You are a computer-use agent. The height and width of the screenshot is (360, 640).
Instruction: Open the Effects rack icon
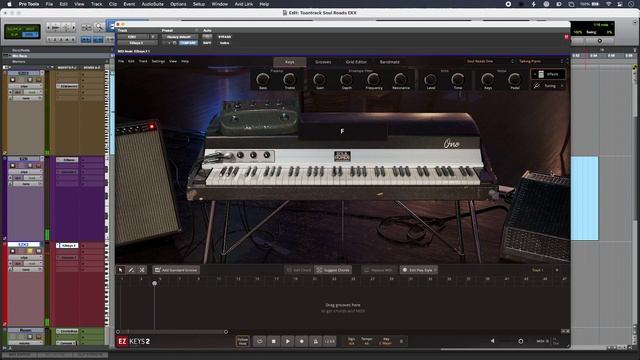[x=541, y=74]
